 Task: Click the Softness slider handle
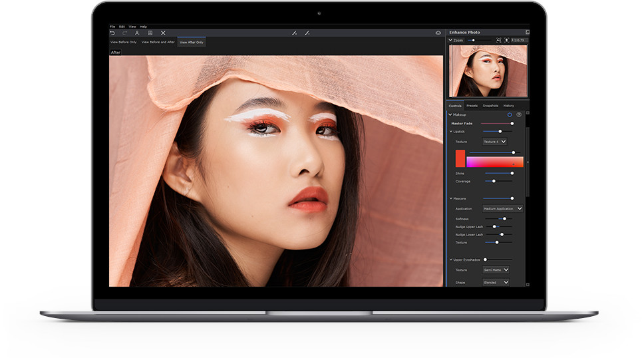click(505, 219)
